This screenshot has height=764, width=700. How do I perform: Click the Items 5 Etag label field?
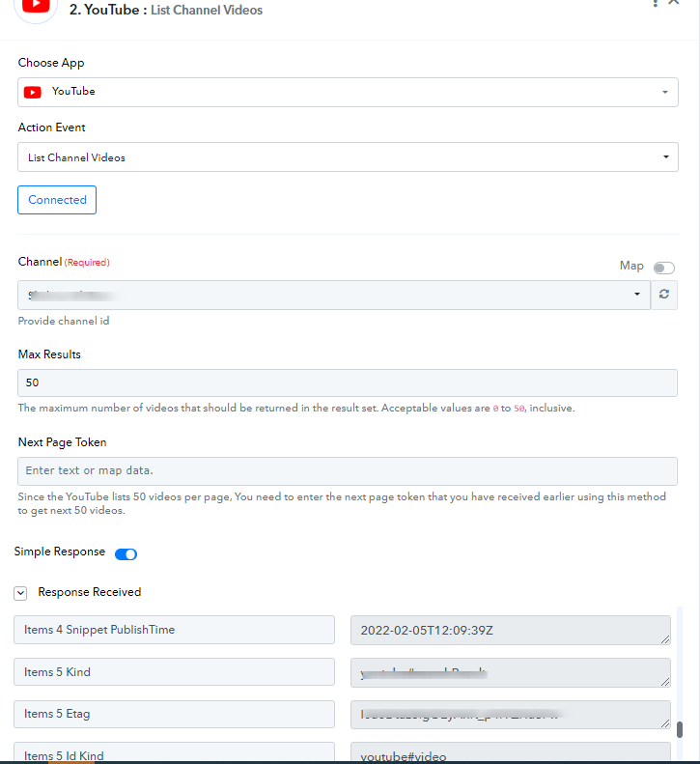(x=174, y=714)
